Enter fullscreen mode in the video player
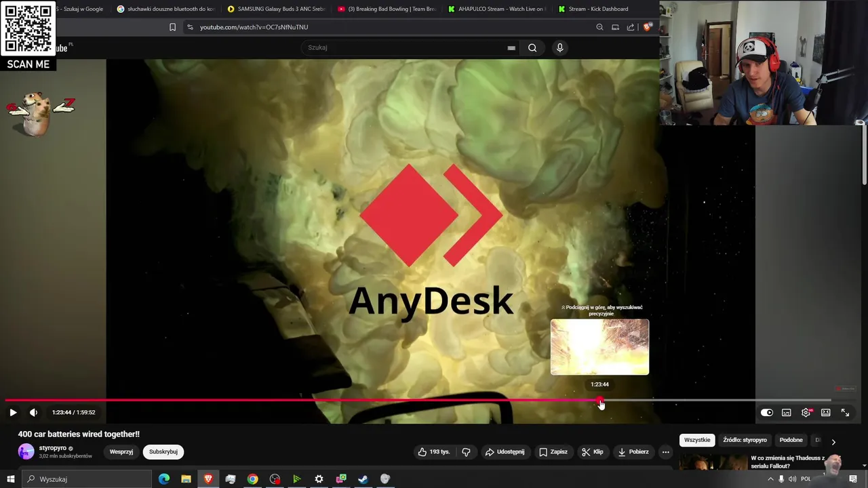This screenshot has width=868, height=488. tap(845, 412)
